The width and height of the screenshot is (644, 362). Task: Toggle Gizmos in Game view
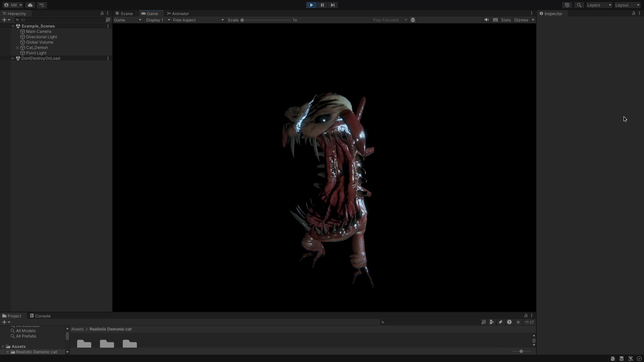point(521,20)
